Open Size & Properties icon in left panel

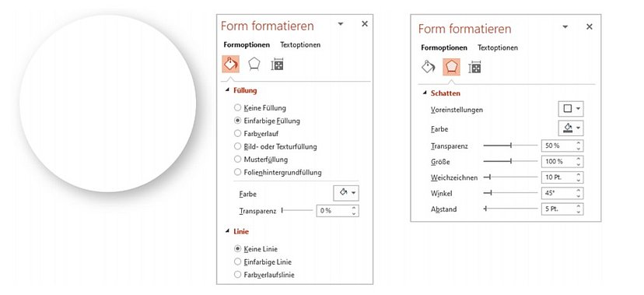pyautogui.click(x=277, y=65)
